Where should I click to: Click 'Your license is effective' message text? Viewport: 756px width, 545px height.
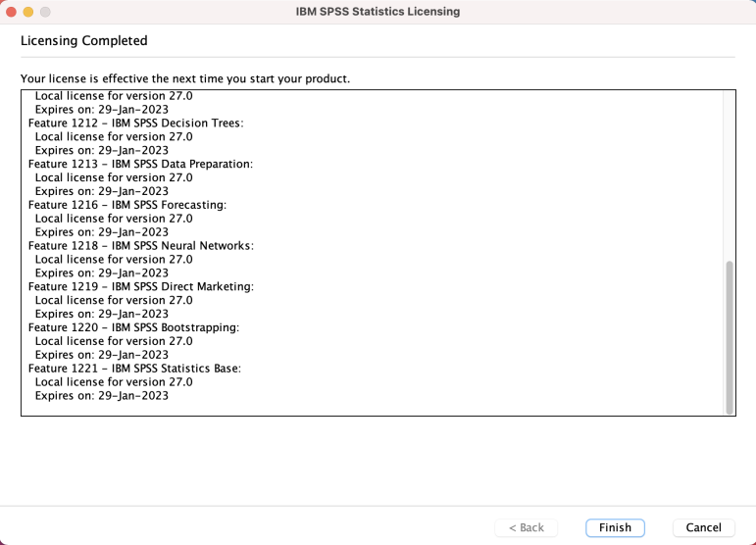tap(185, 78)
